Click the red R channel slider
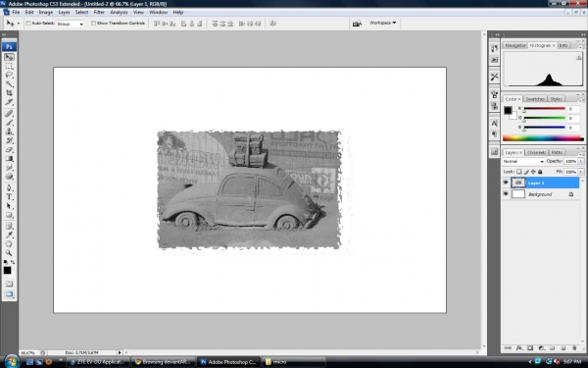The height and width of the screenshot is (368, 588). tap(544, 109)
